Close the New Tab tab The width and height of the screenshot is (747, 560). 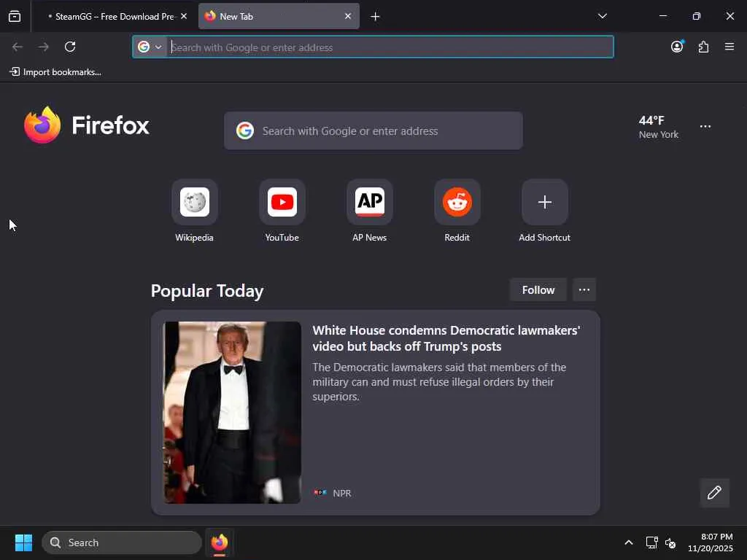point(348,16)
